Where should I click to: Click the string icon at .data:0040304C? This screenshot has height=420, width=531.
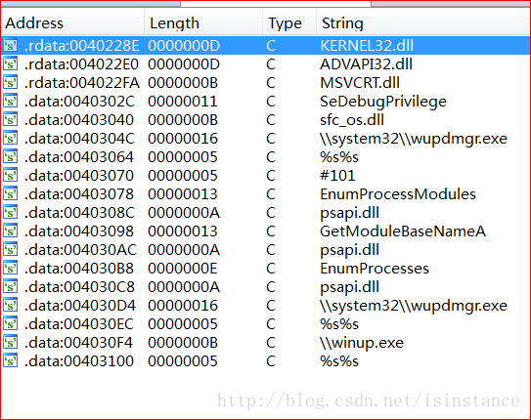[10, 139]
